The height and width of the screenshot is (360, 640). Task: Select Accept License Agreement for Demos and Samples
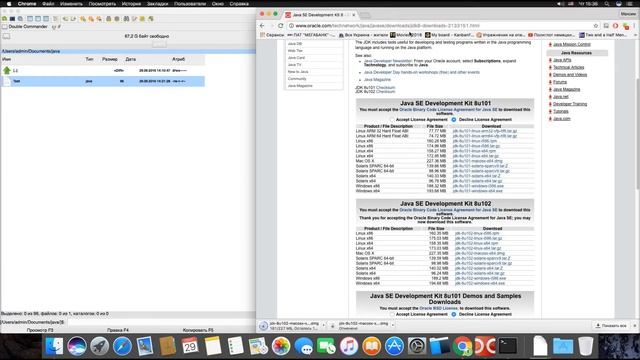(392, 314)
